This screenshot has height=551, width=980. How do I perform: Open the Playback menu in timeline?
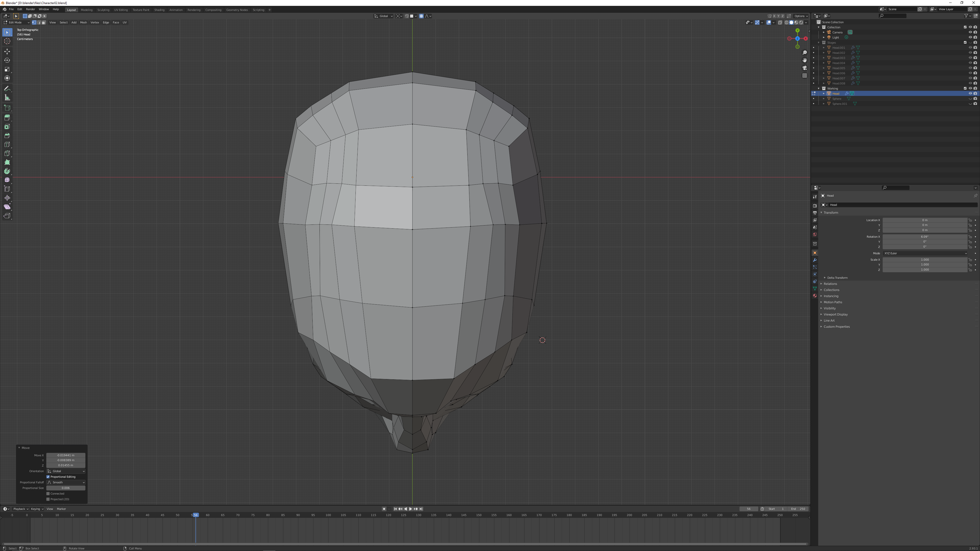20,509
